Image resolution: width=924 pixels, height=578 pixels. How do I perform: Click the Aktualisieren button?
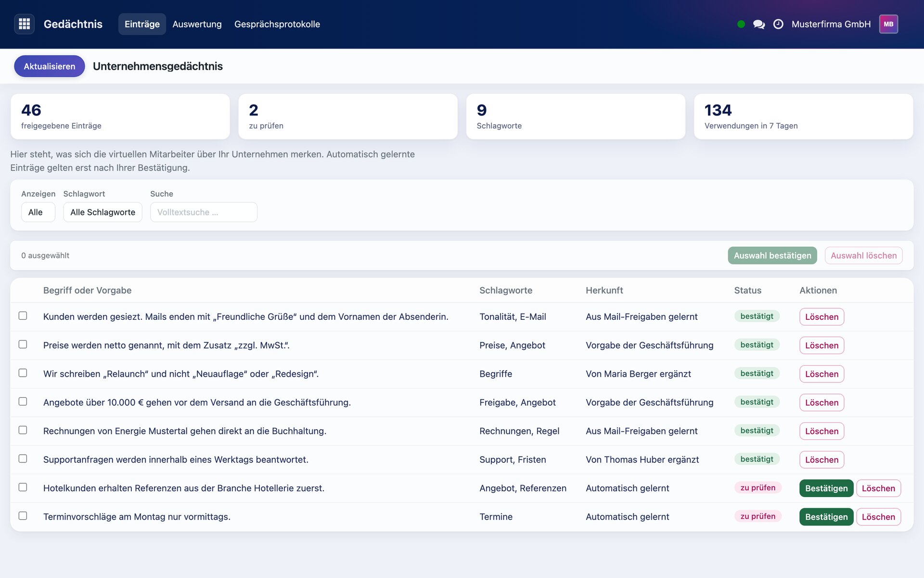(50, 66)
